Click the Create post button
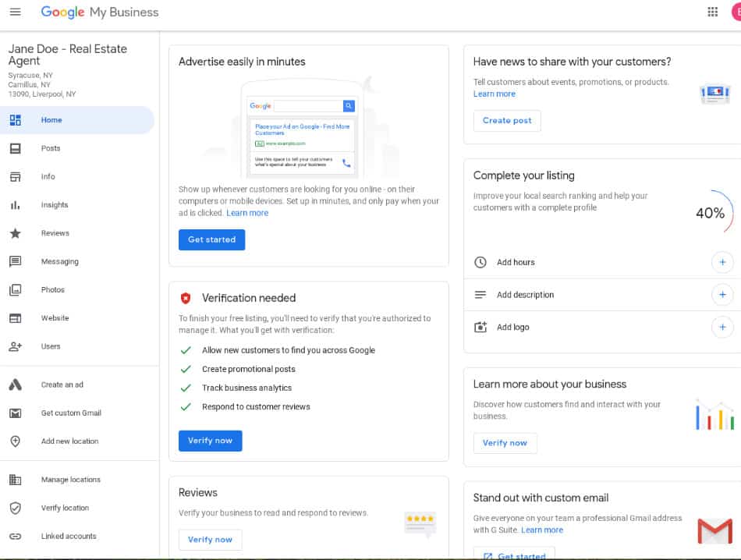Image resolution: width=741 pixels, height=560 pixels. point(507,121)
